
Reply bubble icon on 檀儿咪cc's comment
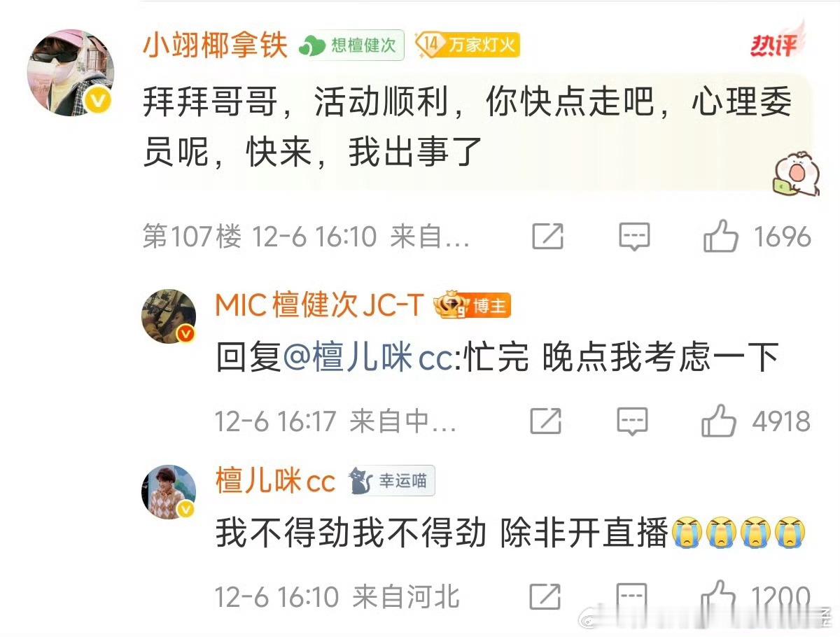pos(632,598)
